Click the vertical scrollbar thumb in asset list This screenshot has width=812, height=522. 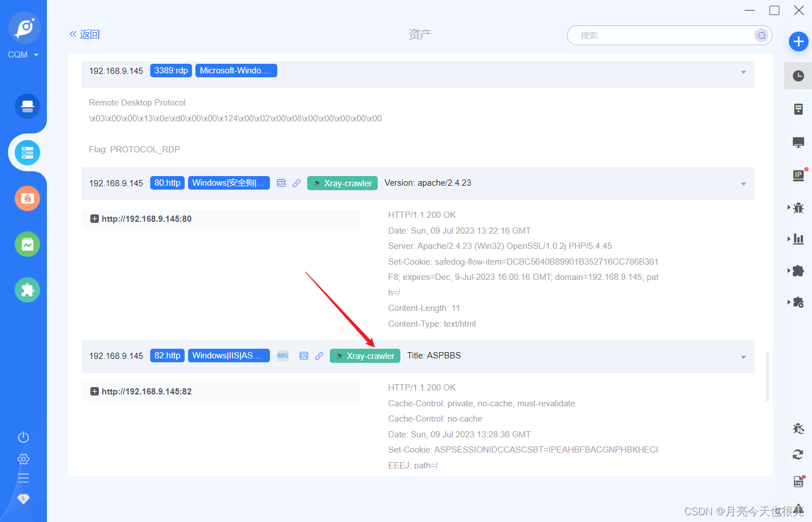click(767, 376)
